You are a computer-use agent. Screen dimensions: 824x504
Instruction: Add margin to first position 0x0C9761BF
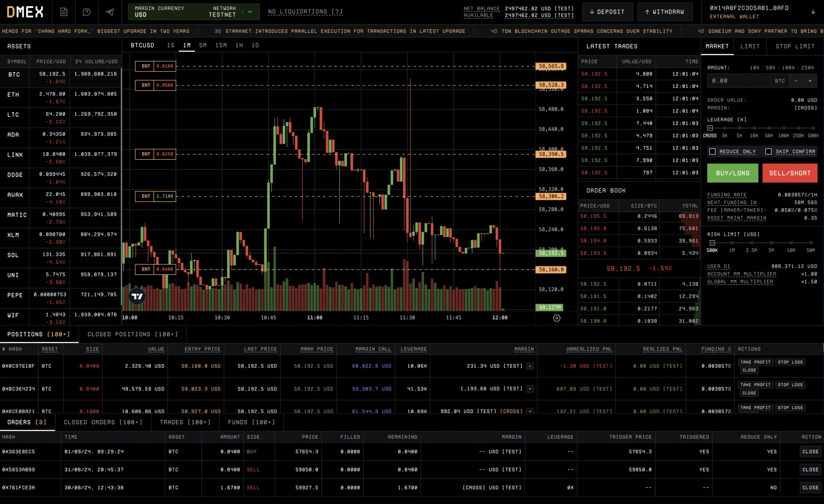(x=530, y=366)
